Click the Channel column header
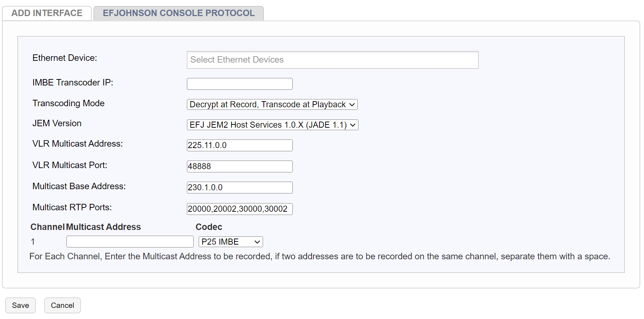This screenshot has width=644, height=319. pyautogui.click(x=47, y=227)
